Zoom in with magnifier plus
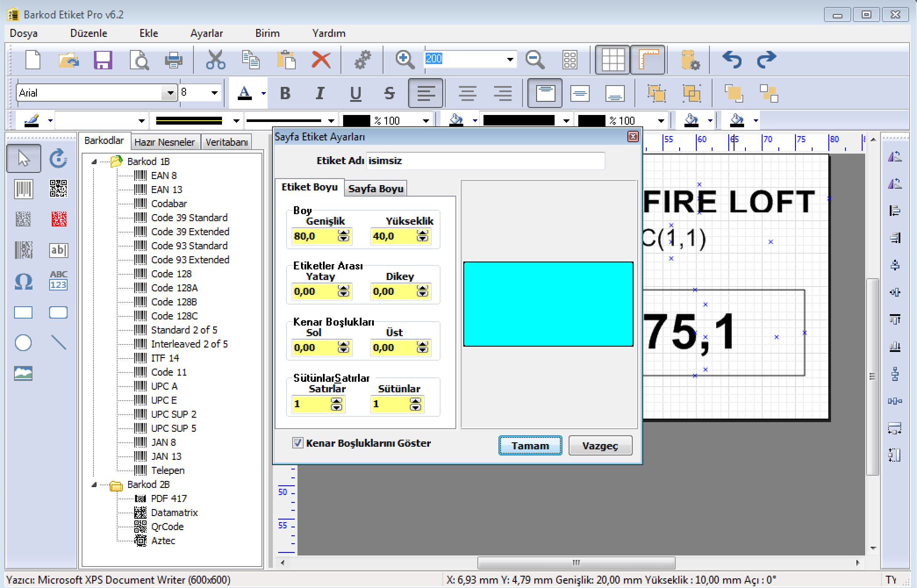 [x=405, y=60]
